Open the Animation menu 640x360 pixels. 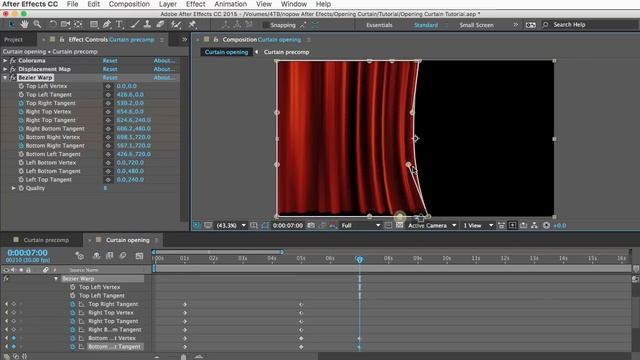pos(231,4)
